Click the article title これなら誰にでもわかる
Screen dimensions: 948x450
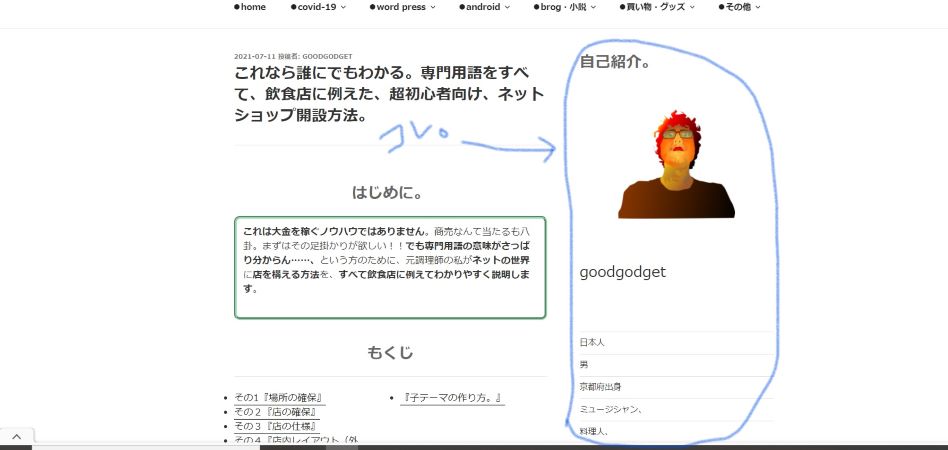click(x=389, y=94)
